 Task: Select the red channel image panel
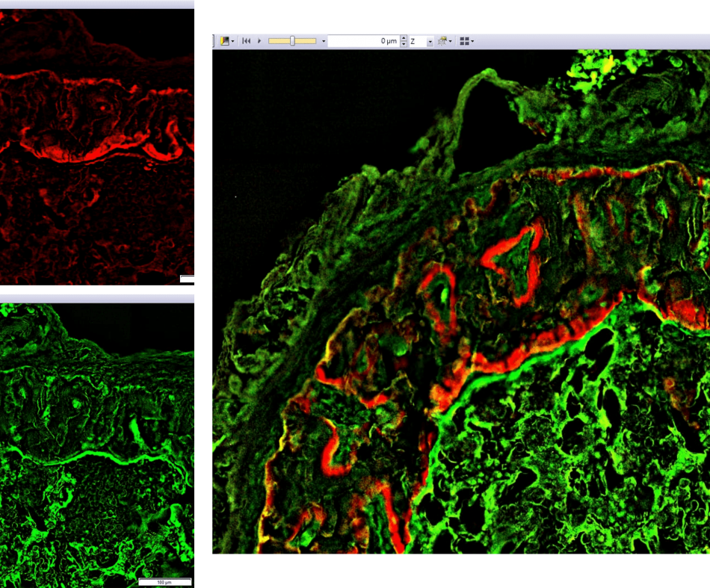pos(96,149)
